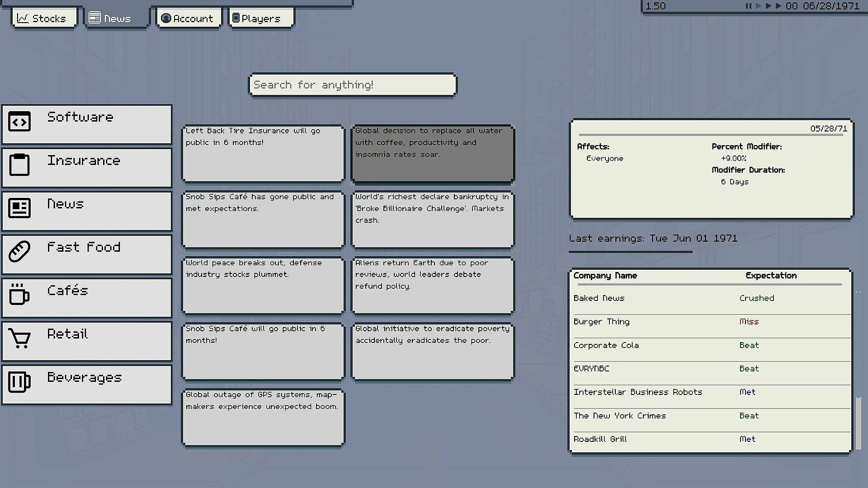The image size is (868, 488).
Task: Set game speed to green play arrow
Action: click(x=758, y=6)
